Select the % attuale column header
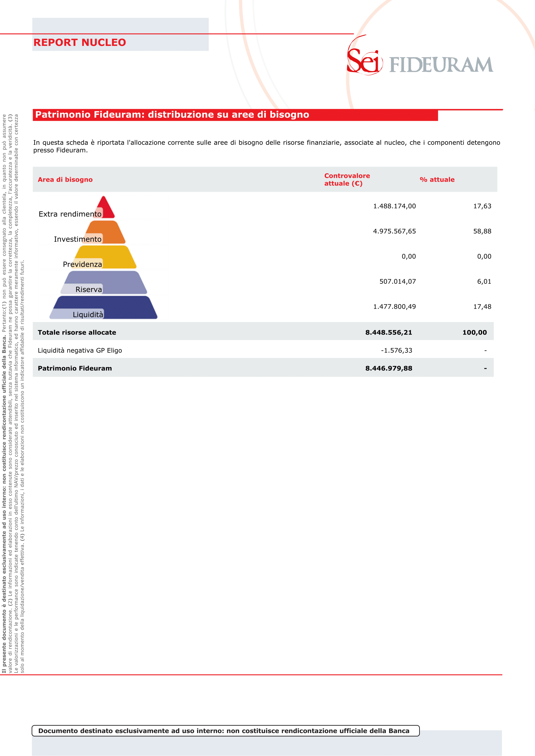The height and width of the screenshot is (756, 535). click(x=437, y=179)
